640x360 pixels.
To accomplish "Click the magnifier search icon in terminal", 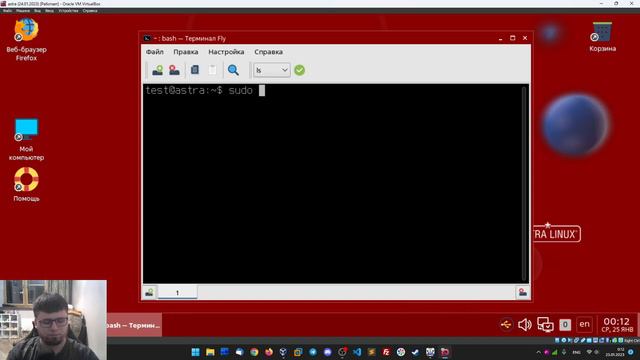I will (233, 70).
